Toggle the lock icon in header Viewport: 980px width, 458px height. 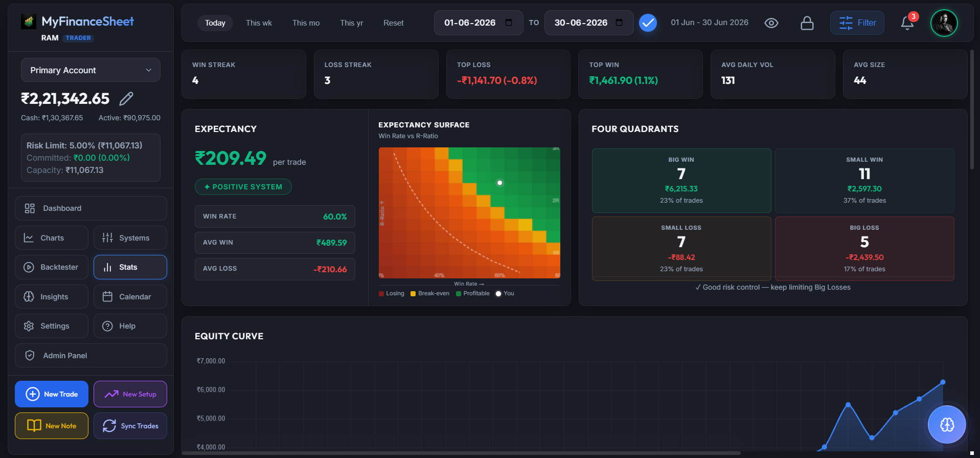[807, 23]
